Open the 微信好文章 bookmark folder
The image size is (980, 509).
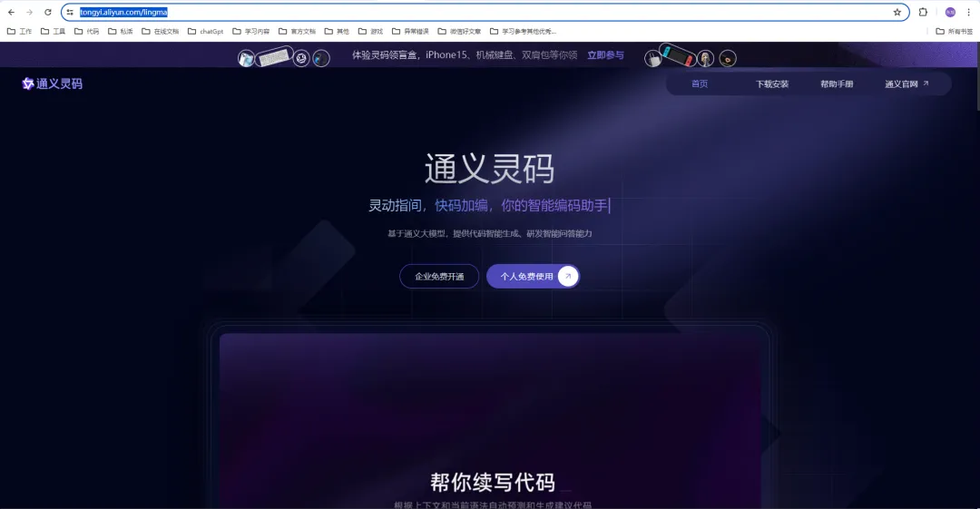tap(459, 31)
